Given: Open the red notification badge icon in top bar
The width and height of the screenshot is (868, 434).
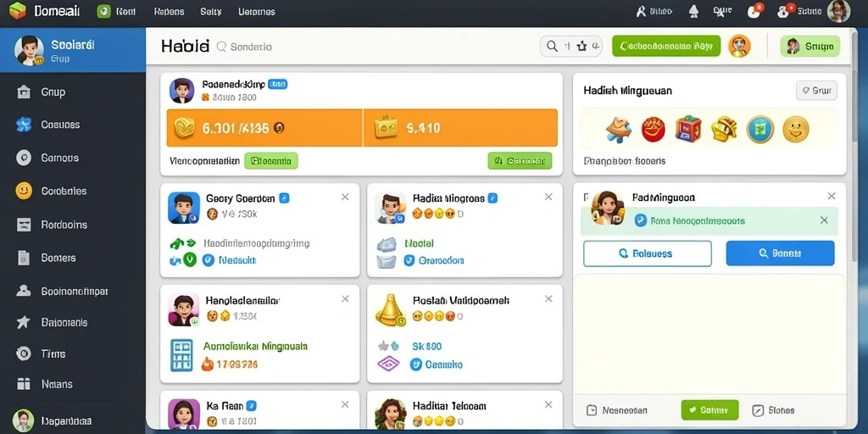Looking at the screenshot, I should [x=754, y=10].
